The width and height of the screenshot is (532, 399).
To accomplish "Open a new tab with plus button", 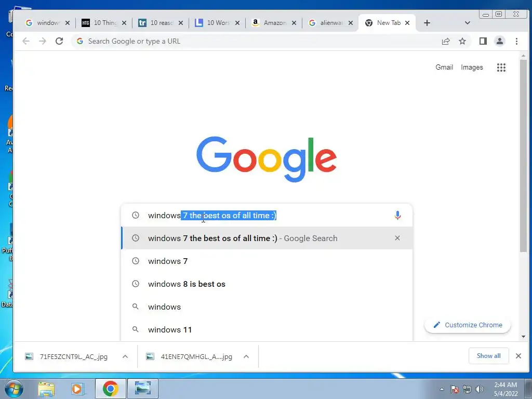I will 427,23.
